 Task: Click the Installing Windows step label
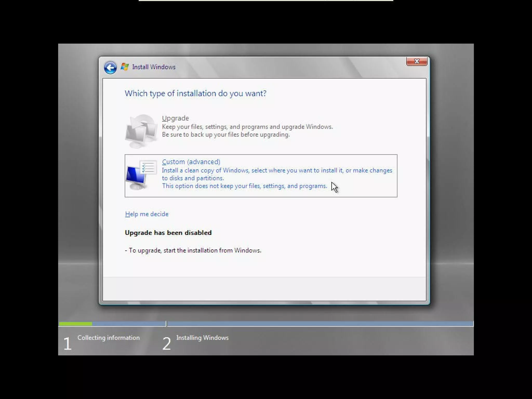pos(202,338)
